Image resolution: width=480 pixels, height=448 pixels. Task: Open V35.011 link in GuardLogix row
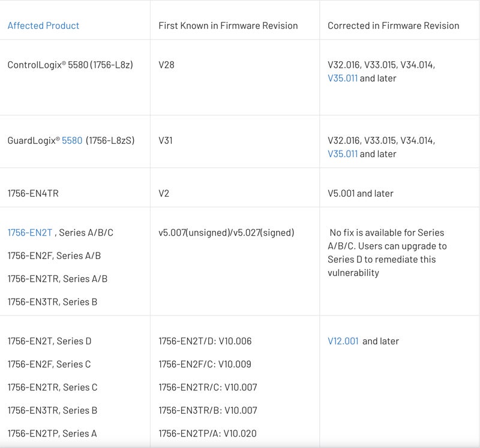click(x=343, y=154)
